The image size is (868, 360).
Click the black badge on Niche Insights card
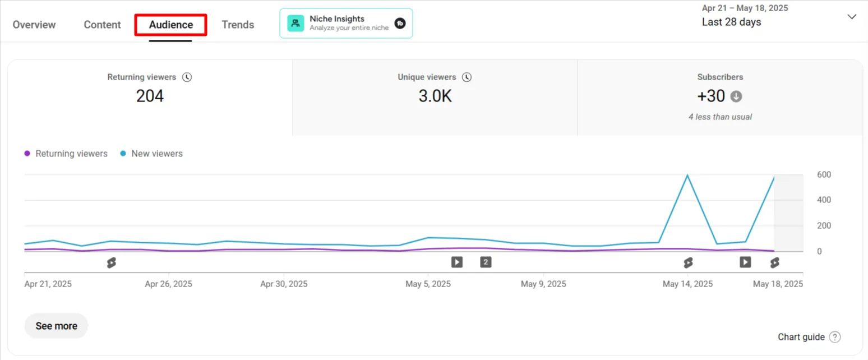pos(399,23)
